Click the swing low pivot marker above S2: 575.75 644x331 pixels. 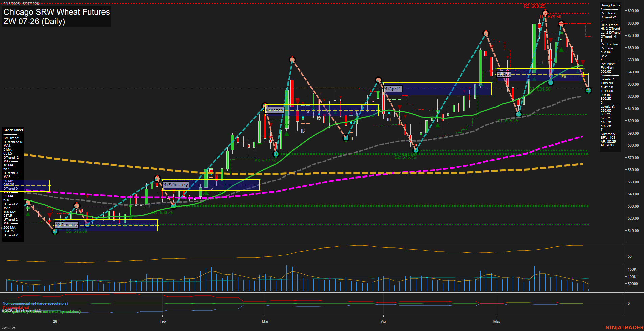416,151
